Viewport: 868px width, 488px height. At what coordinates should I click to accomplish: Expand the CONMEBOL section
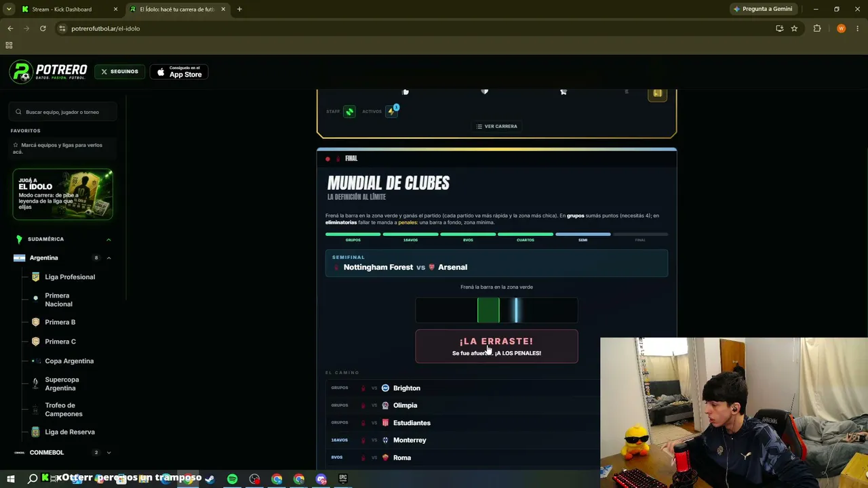coord(108,453)
